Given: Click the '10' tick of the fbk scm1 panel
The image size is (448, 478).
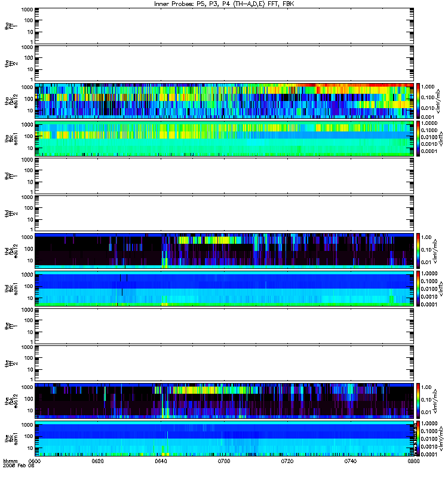Looking at the screenshot, I should 30,448.
